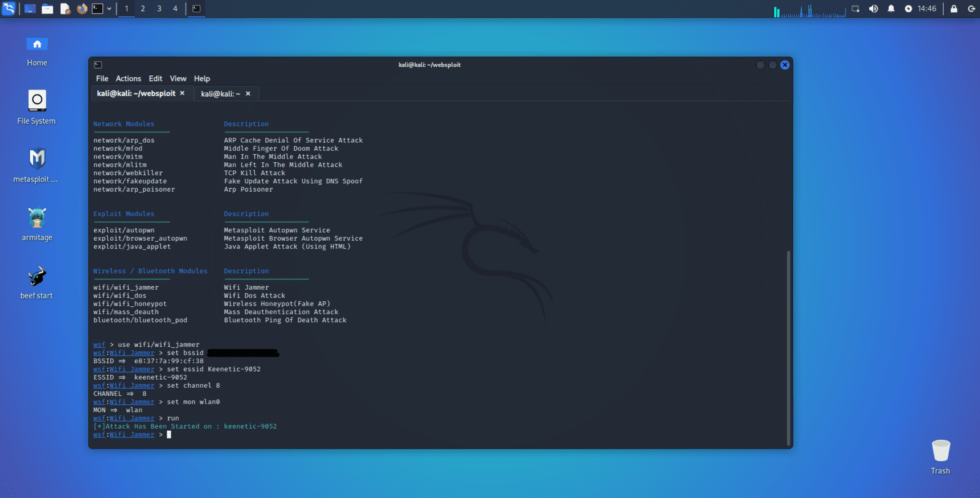
Task: Click the 14:46 clock
Action: [927, 9]
